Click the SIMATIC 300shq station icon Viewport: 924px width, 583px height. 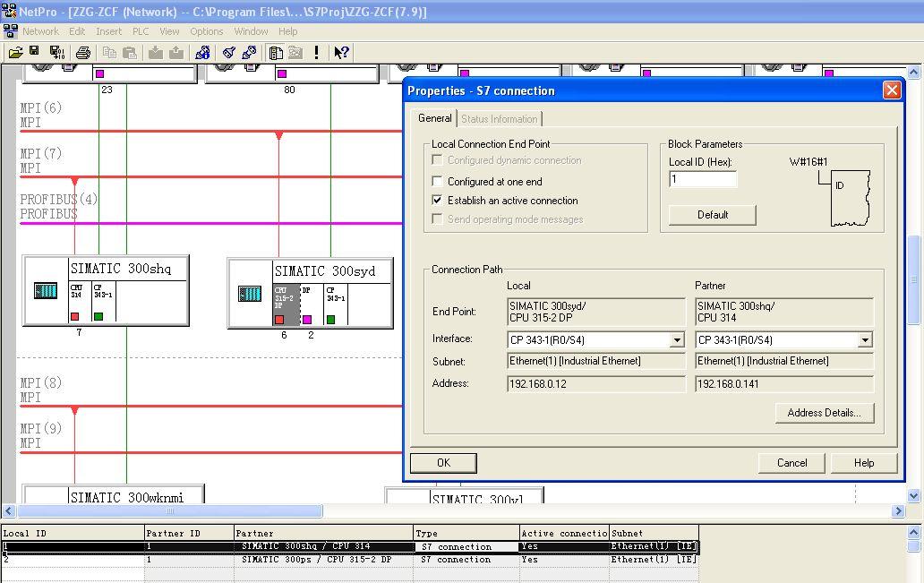click(x=46, y=290)
